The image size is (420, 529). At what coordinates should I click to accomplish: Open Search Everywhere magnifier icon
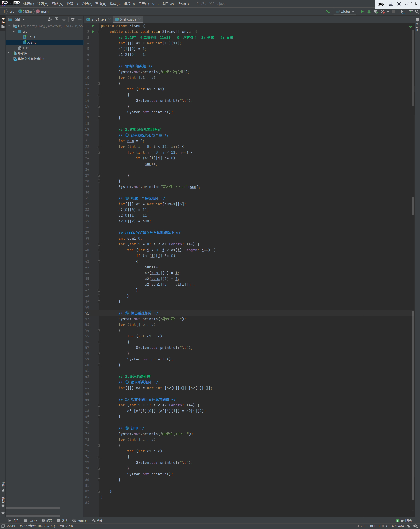click(417, 12)
